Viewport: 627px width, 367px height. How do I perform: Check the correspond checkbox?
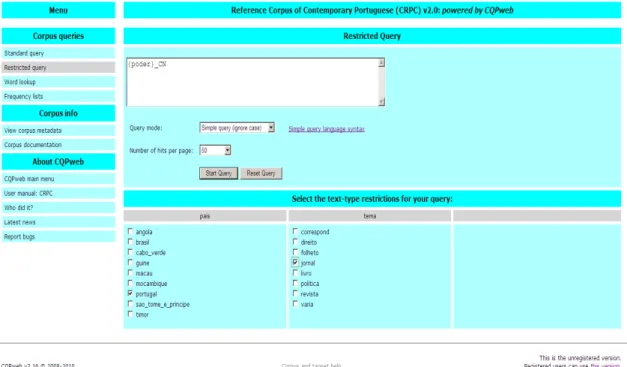click(295, 231)
